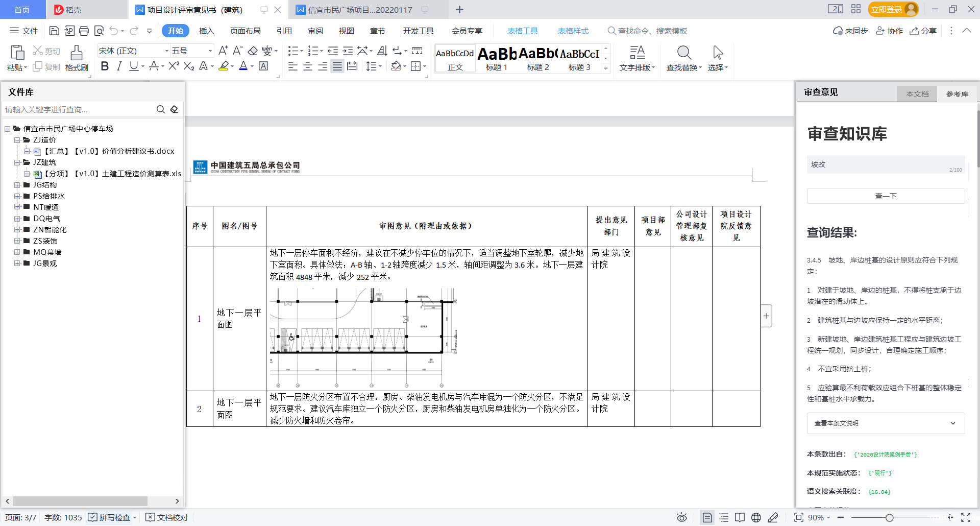Click the Format Painter (格式刷) icon
This screenshot has height=526, width=980.
(77, 53)
